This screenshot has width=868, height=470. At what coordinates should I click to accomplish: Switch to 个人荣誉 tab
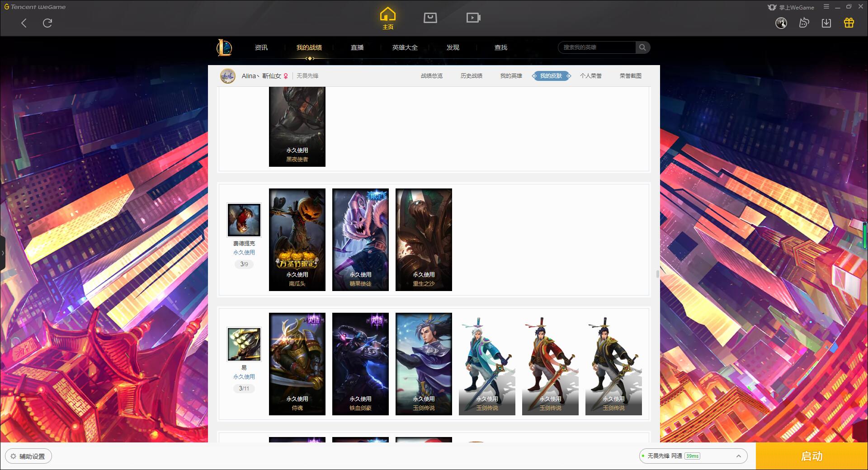[591, 76]
